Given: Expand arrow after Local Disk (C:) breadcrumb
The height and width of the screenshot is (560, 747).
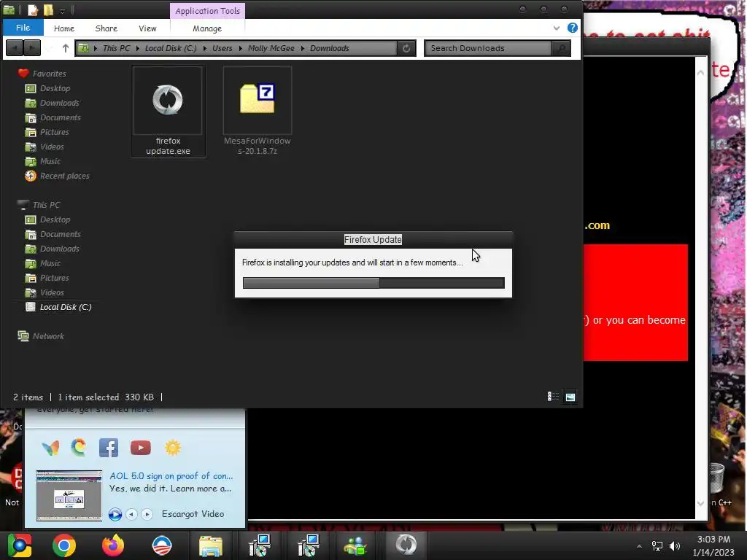Looking at the screenshot, I should (x=205, y=48).
